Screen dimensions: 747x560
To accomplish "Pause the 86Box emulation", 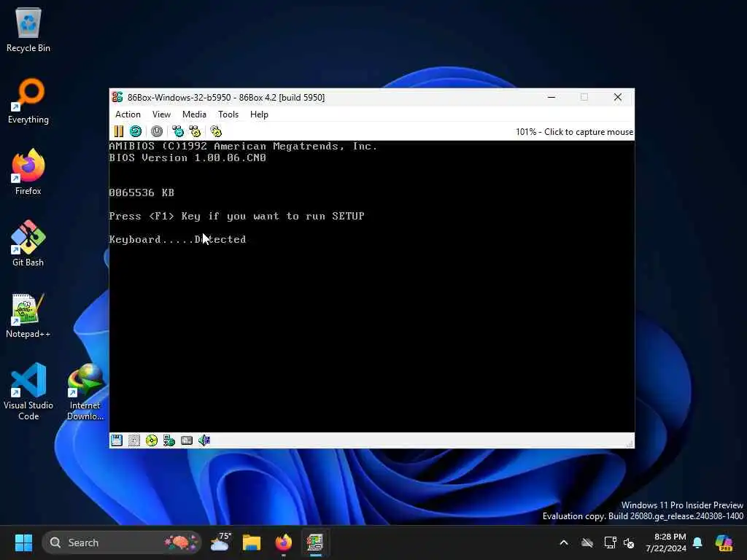I will [x=119, y=131].
